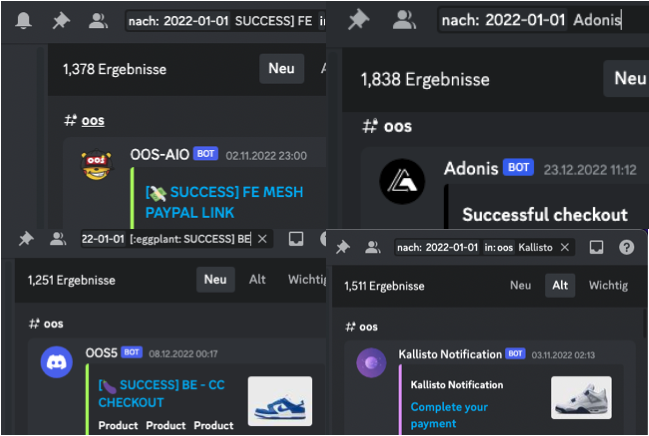The width and height of the screenshot is (649, 436).
Task: Open inbox icon in the Kallisto search panel
Action: pos(596,247)
